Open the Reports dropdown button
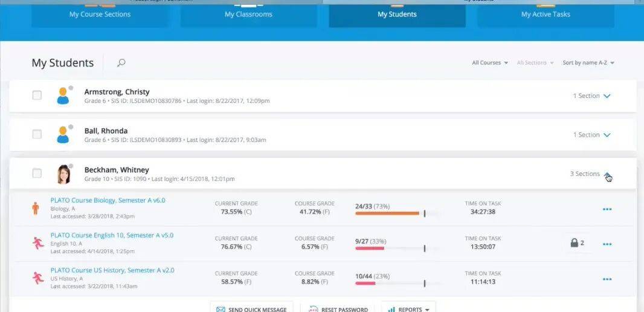The width and height of the screenshot is (644, 312). pos(408,307)
